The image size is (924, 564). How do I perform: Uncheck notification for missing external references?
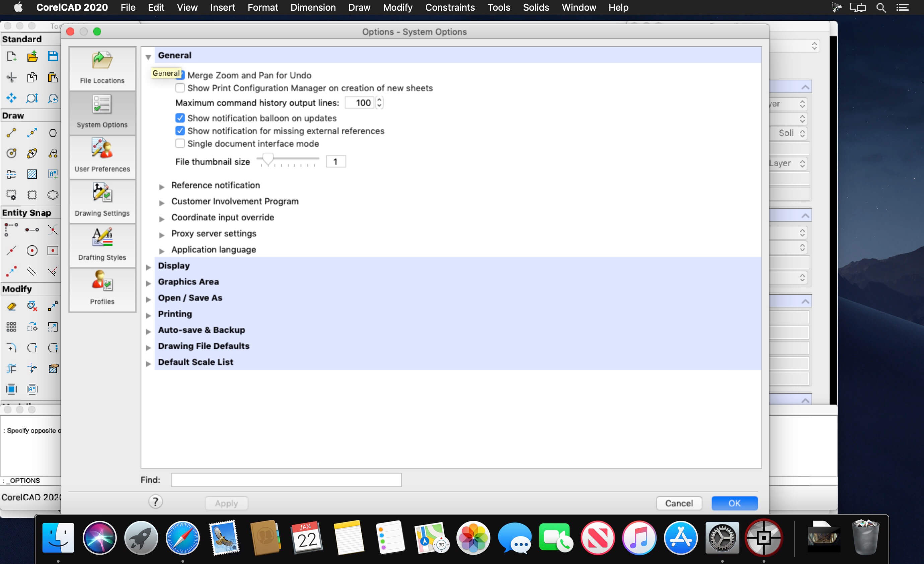pyautogui.click(x=180, y=131)
